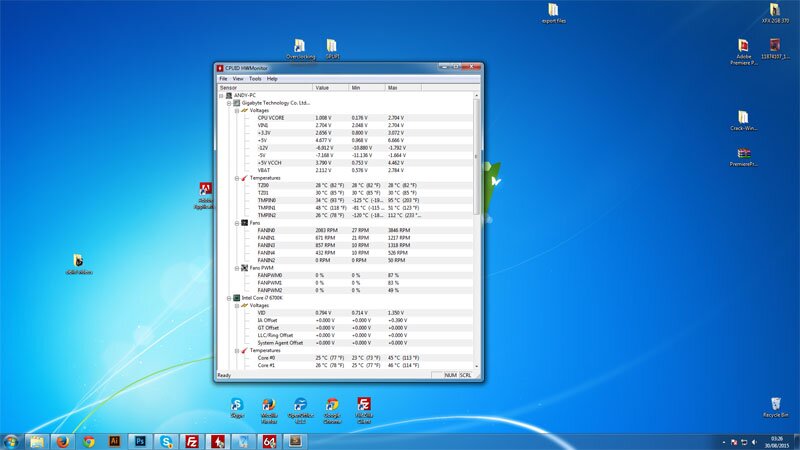Select the VID voltage row
Viewport: 800px width, 450px height.
[x=345, y=313]
